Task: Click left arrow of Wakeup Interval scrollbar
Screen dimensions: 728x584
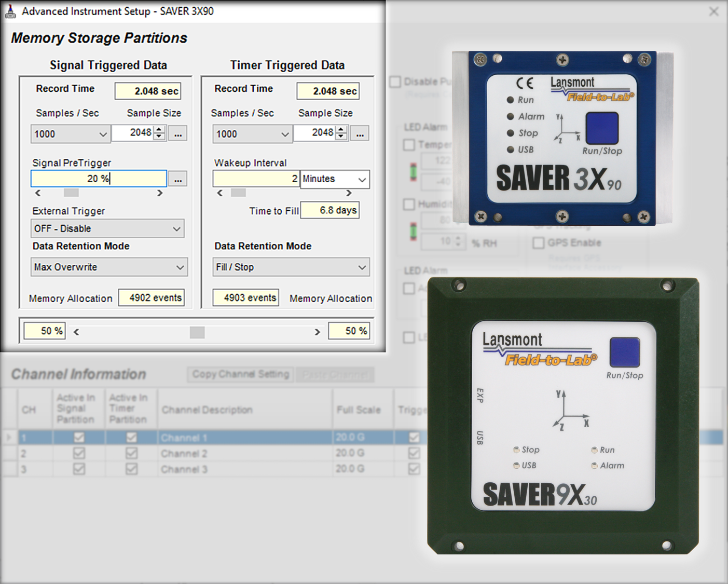Action: coord(219,193)
